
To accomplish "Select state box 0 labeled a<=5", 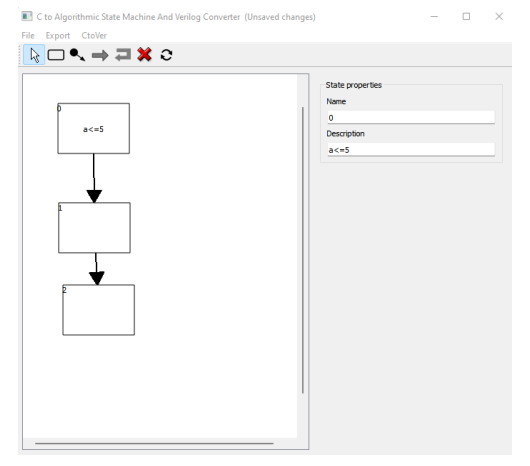I will [94, 128].
